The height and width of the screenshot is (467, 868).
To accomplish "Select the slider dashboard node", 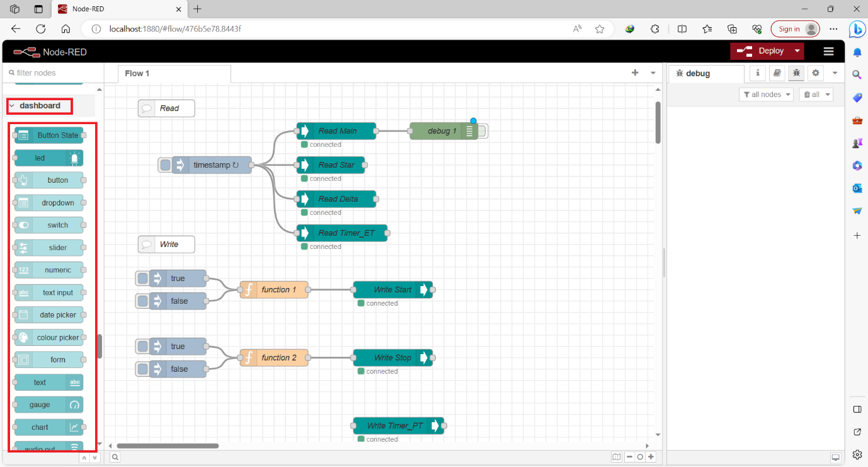I will tap(49, 248).
